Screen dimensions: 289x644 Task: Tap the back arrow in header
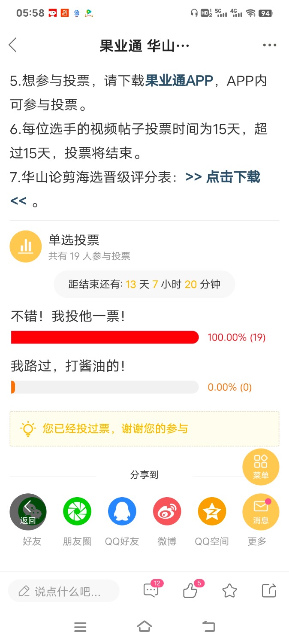[13, 45]
